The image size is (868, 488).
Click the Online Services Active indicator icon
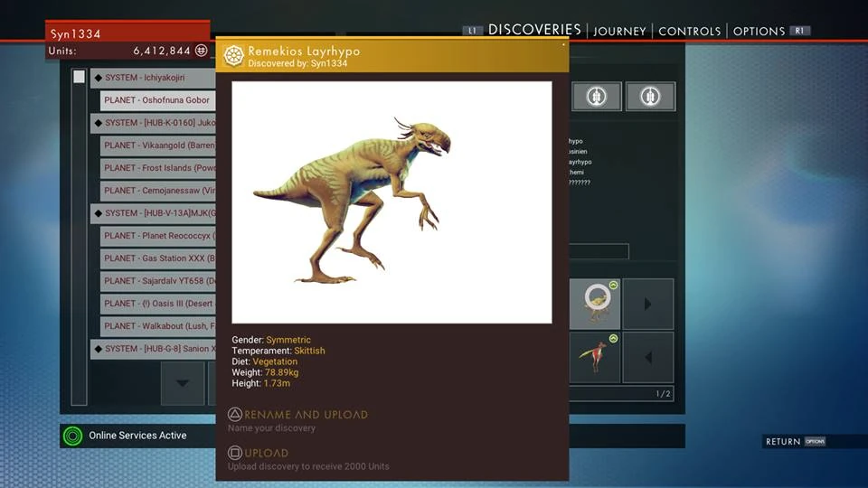72,436
